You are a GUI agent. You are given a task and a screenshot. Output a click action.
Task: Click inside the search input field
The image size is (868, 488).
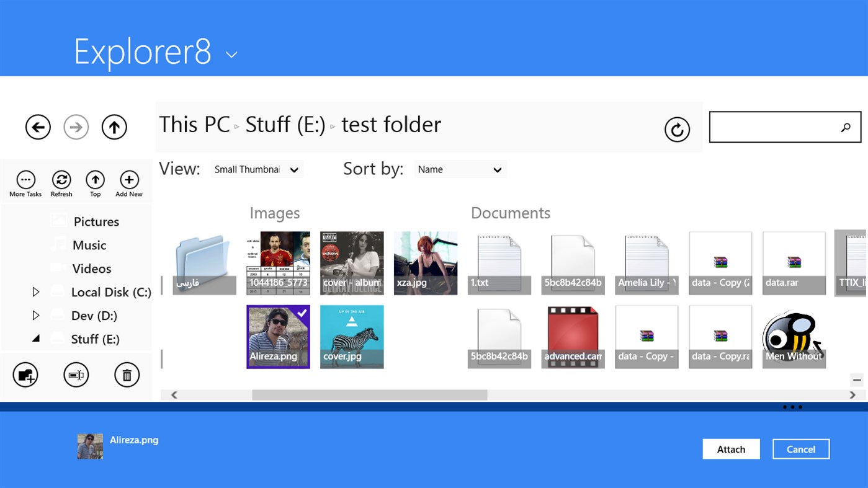pos(776,127)
